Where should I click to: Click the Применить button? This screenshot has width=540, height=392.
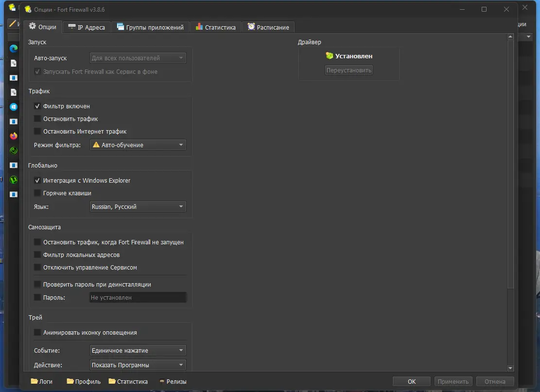click(453, 381)
